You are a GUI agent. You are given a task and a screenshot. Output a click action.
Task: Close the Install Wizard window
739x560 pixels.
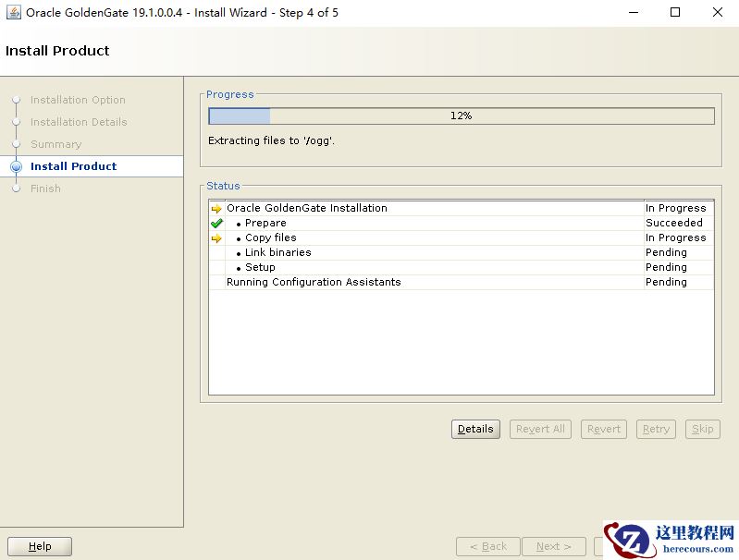[x=718, y=12]
